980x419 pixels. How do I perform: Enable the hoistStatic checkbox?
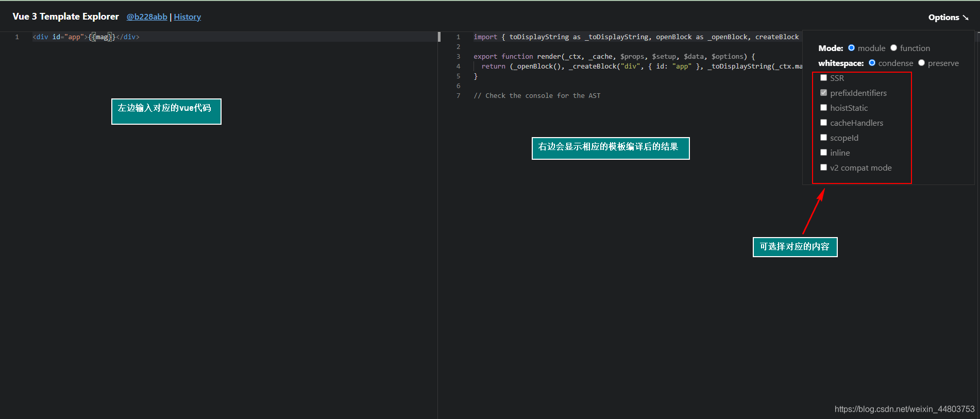tap(823, 108)
